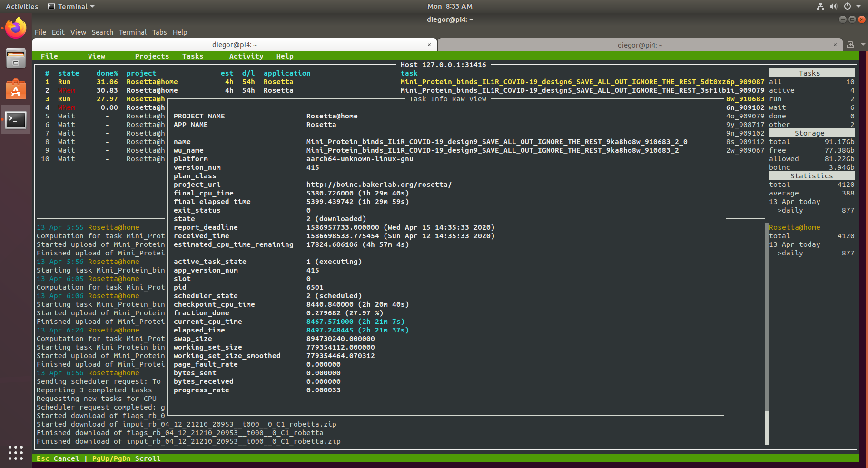Open the clock showing Mon 8:33 AM
868x468 pixels.
[x=450, y=6]
